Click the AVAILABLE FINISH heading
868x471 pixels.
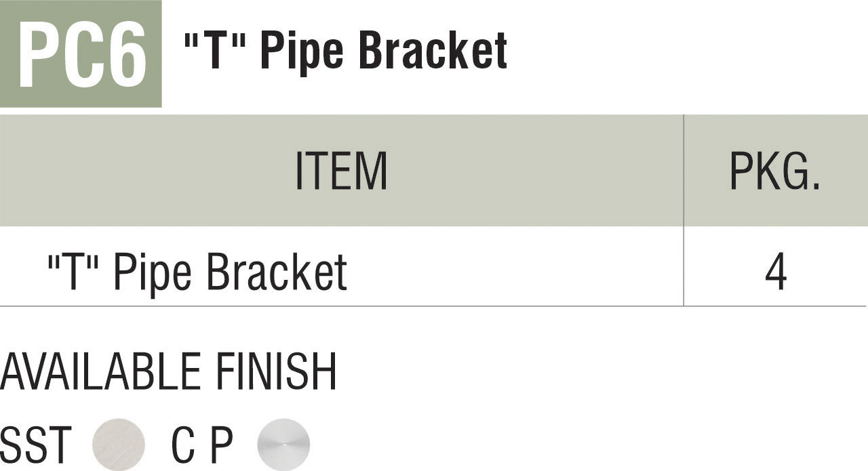(169, 372)
